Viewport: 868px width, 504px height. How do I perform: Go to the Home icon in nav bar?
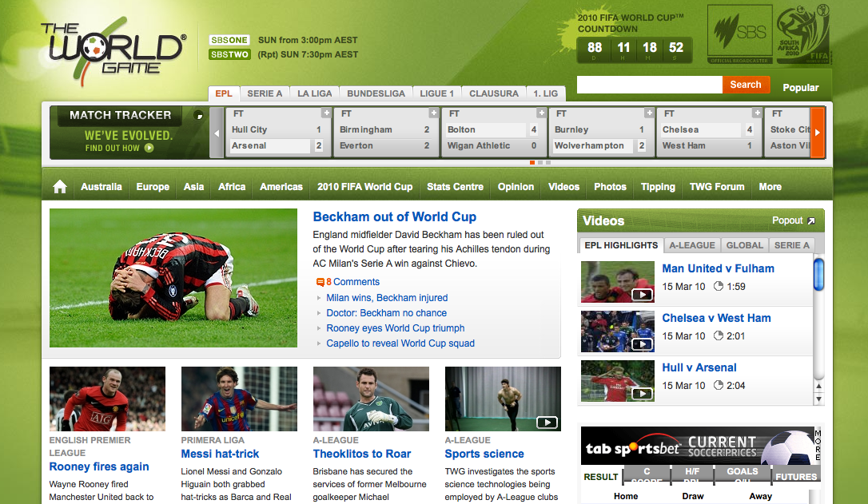coord(60,187)
